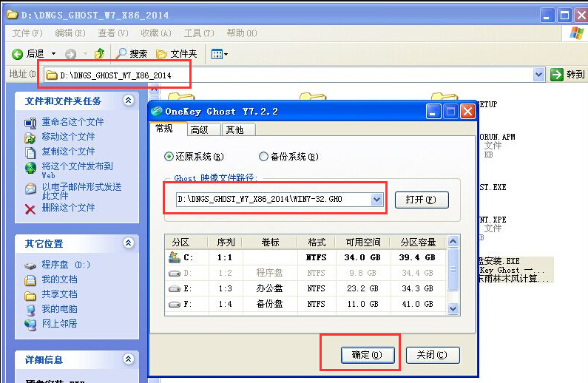Click partition list scroll up arrow
Image resolution: width=588 pixels, height=383 pixels.
coord(453,242)
